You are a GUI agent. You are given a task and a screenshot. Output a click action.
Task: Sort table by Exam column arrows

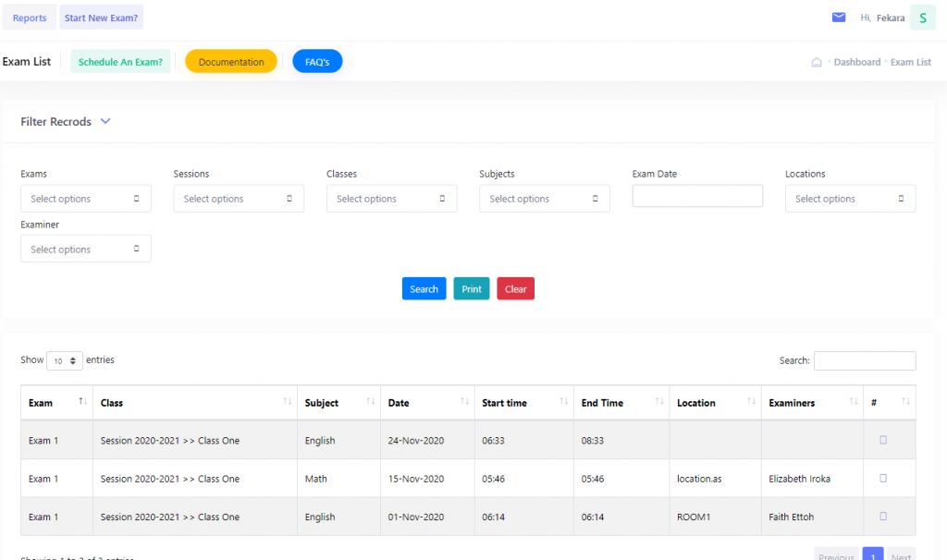coord(83,402)
